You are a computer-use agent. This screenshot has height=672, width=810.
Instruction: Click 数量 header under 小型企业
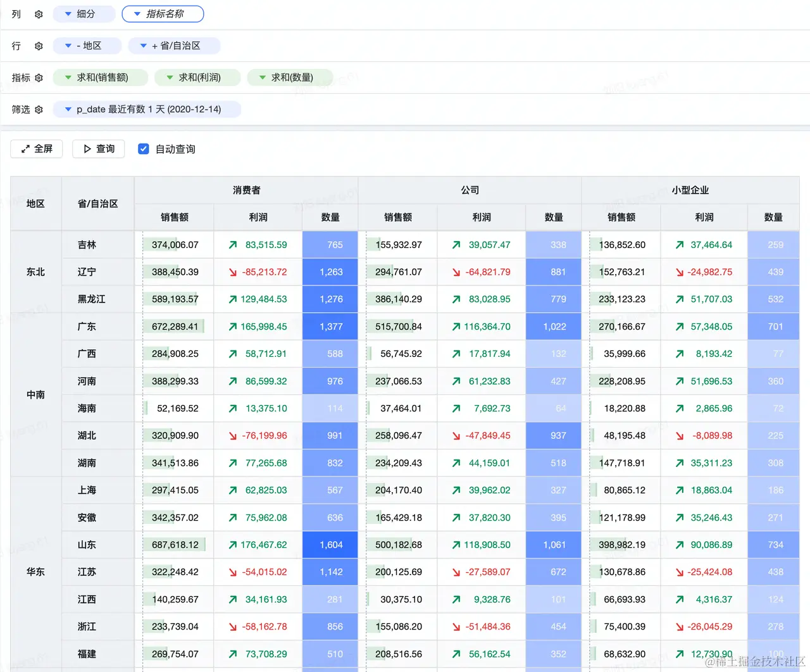tap(773, 217)
